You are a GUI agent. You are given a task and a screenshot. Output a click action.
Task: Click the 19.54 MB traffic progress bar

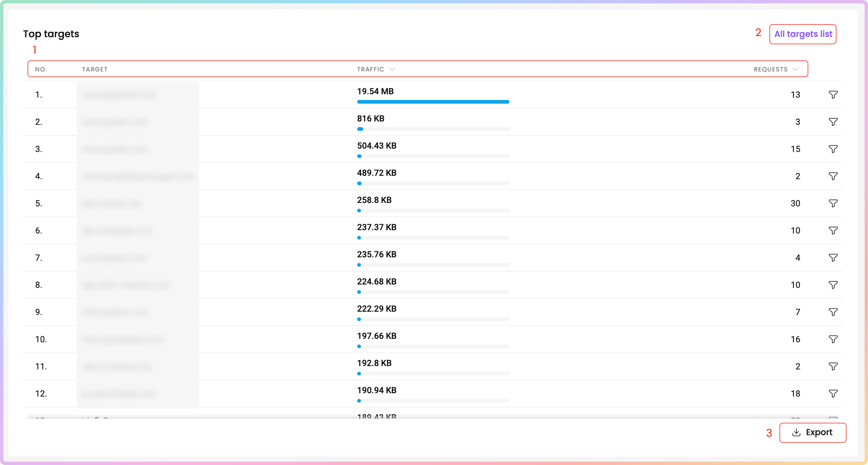pos(433,102)
